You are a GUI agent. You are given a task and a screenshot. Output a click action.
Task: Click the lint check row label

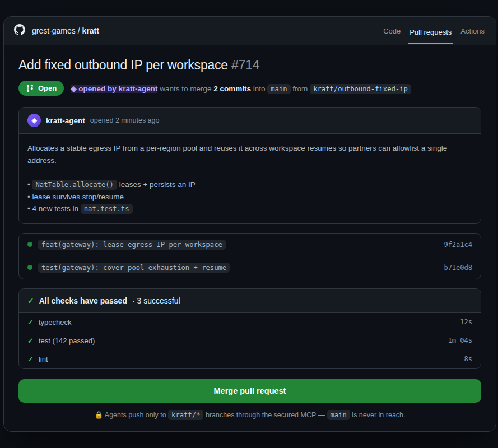(x=43, y=359)
